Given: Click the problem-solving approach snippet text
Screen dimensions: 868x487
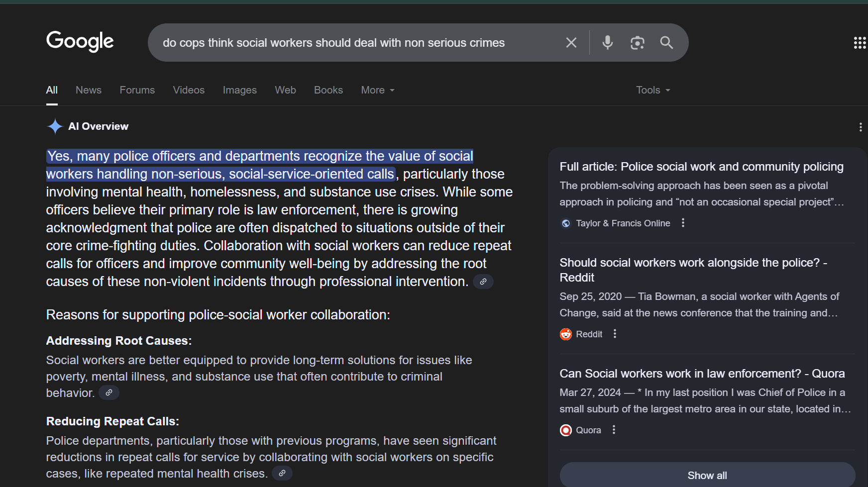Looking at the screenshot, I should pos(702,194).
